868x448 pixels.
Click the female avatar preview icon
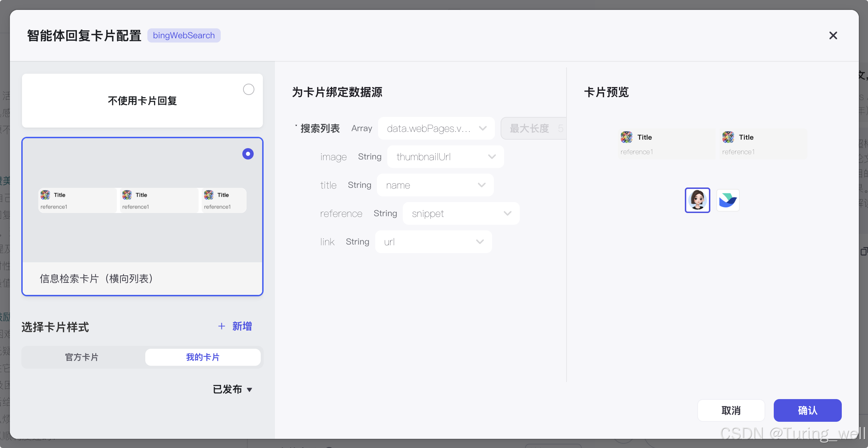[697, 200]
